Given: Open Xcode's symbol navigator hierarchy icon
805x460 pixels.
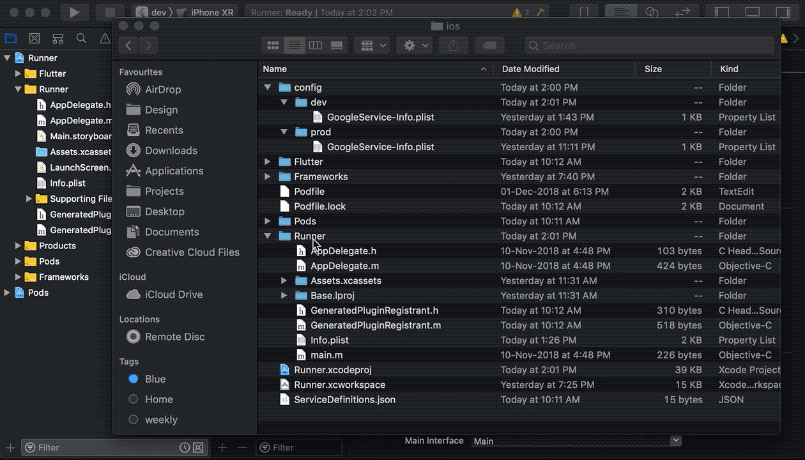Looking at the screenshot, I should (x=58, y=39).
